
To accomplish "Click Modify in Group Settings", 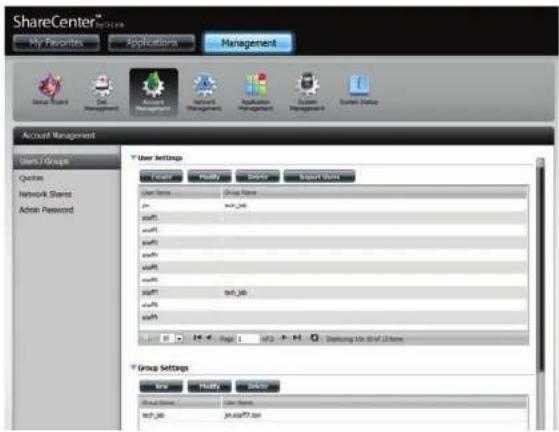I will (x=210, y=386).
